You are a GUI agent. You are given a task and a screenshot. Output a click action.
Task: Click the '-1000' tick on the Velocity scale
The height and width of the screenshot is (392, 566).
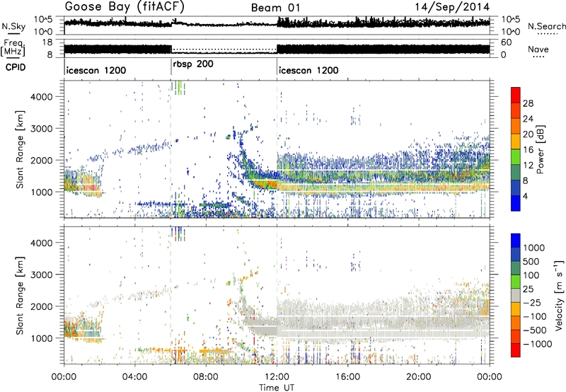[537, 344]
